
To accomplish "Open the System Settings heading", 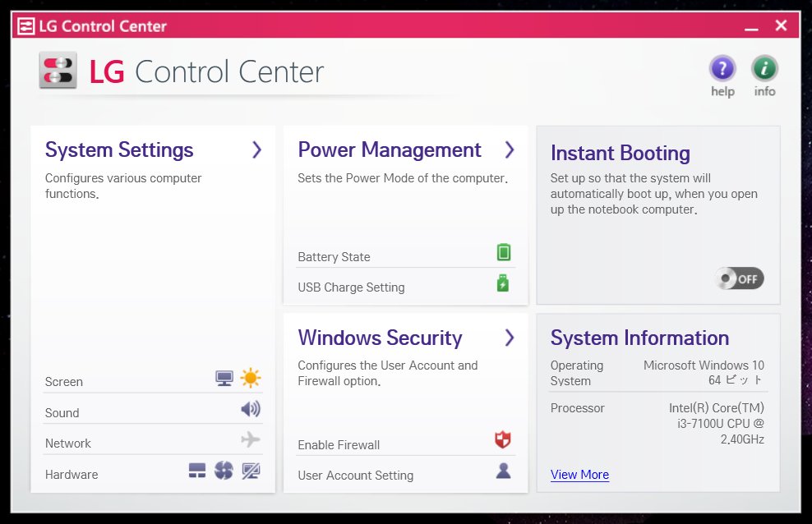I will coord(119,150).
